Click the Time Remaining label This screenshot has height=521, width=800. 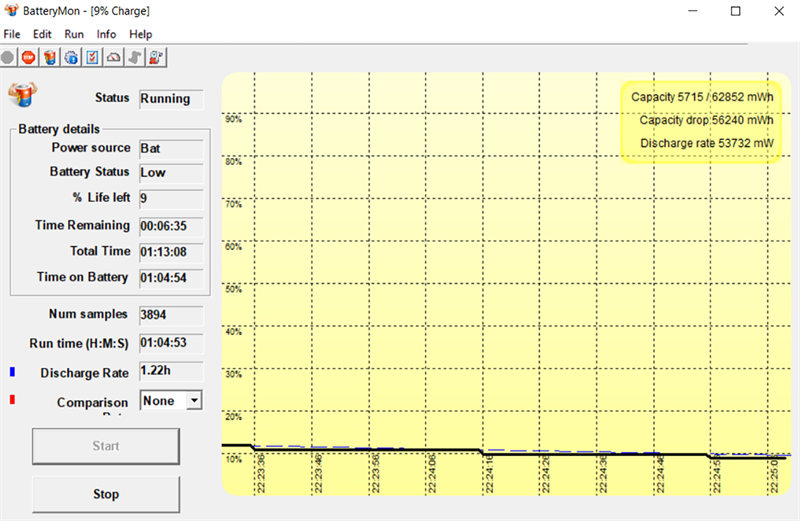click(82, 225)
